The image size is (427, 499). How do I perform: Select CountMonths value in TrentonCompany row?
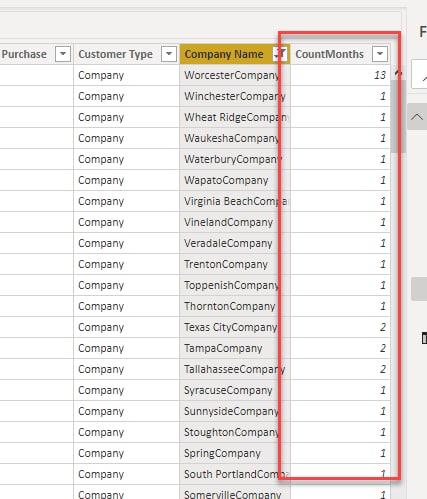tap(340, 264)
